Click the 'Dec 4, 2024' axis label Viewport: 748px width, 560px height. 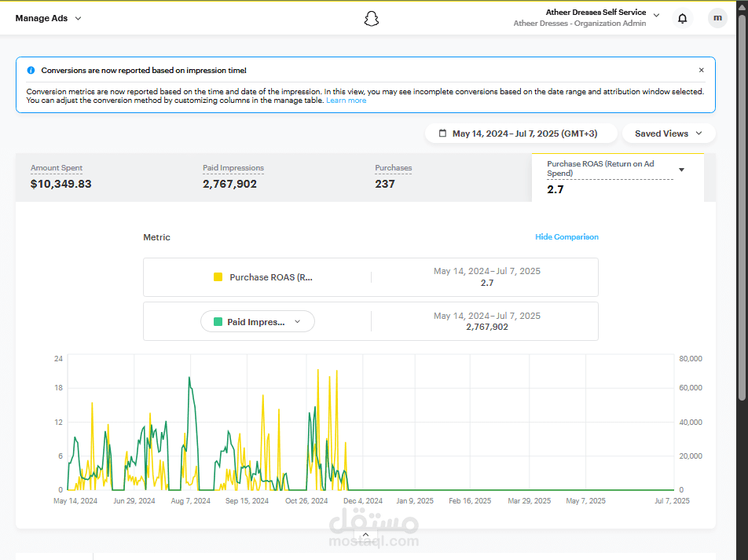tap(362, 501)
